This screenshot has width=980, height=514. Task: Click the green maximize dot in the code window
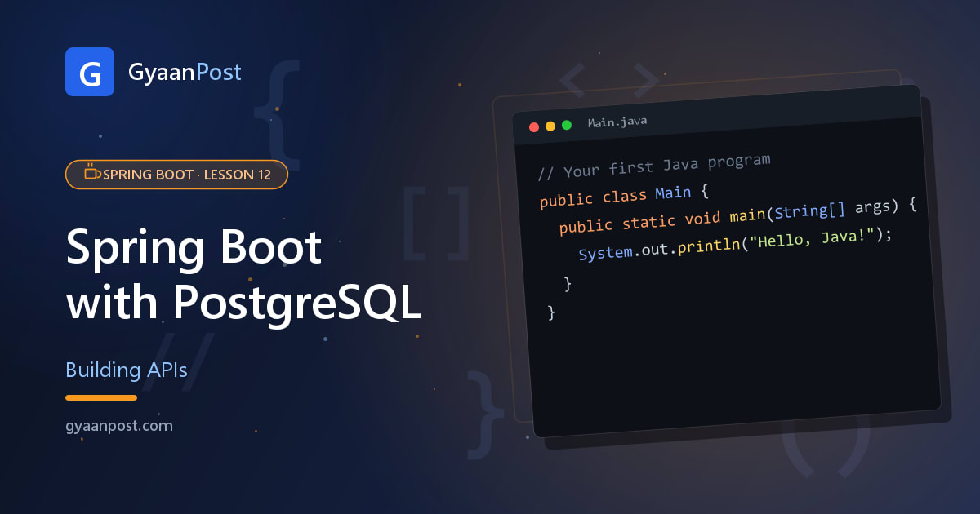coord(567,125)
